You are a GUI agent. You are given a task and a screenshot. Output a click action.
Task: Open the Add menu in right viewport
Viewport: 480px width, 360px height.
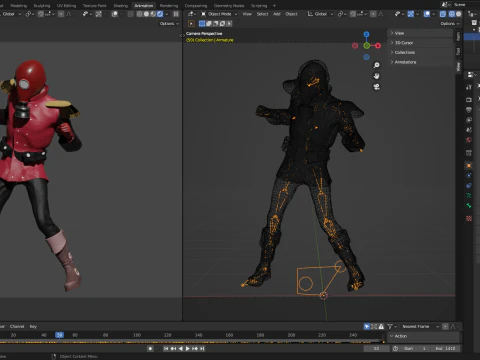pyautogui.click(x=277, y=14)
